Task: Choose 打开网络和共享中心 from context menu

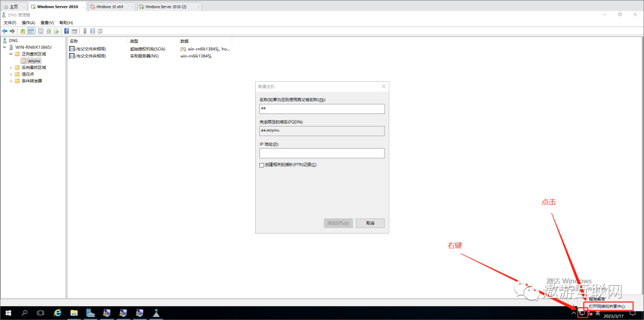Action: [607, 306]
